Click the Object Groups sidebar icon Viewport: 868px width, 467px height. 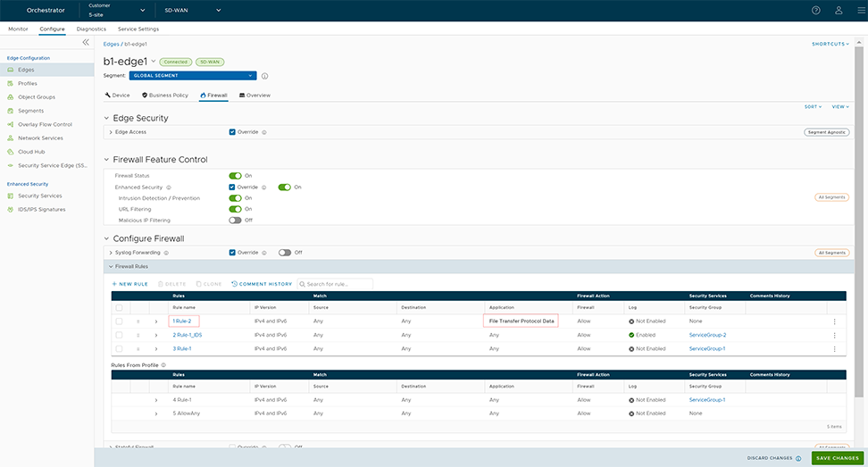click(x=10, y=96)
